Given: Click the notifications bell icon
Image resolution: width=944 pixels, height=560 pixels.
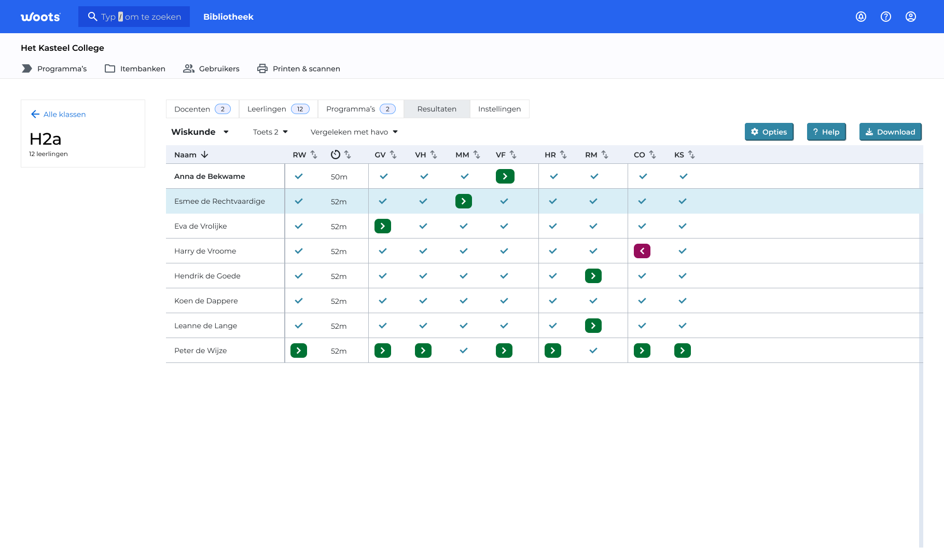Looking at the screenshot, I should (861, 17).
